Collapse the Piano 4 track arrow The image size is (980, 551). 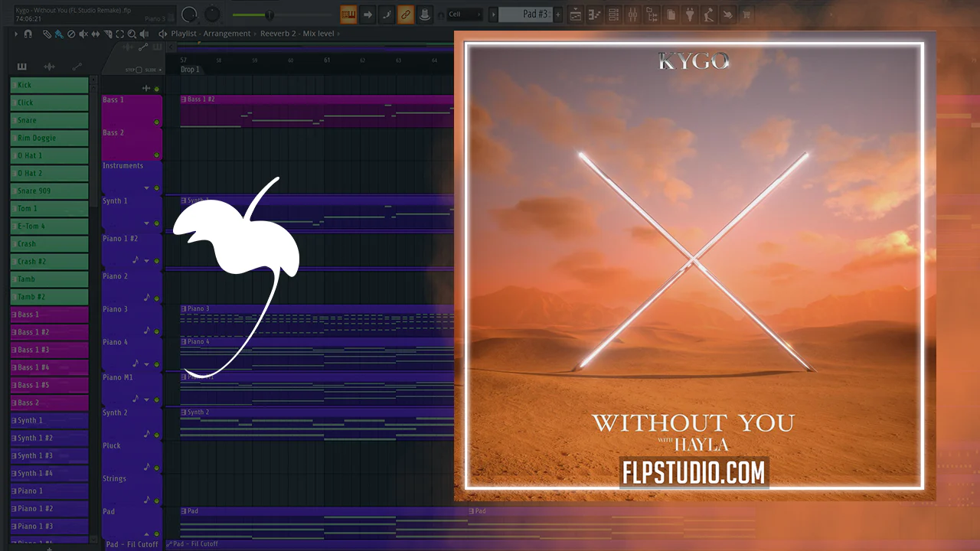(147, 364)
